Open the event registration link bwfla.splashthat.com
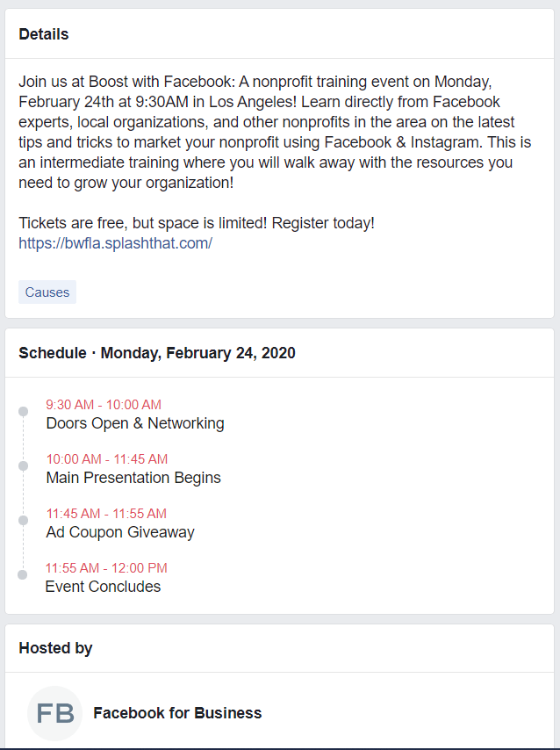The height and width of the screenshot is (750, 560). 116,242
